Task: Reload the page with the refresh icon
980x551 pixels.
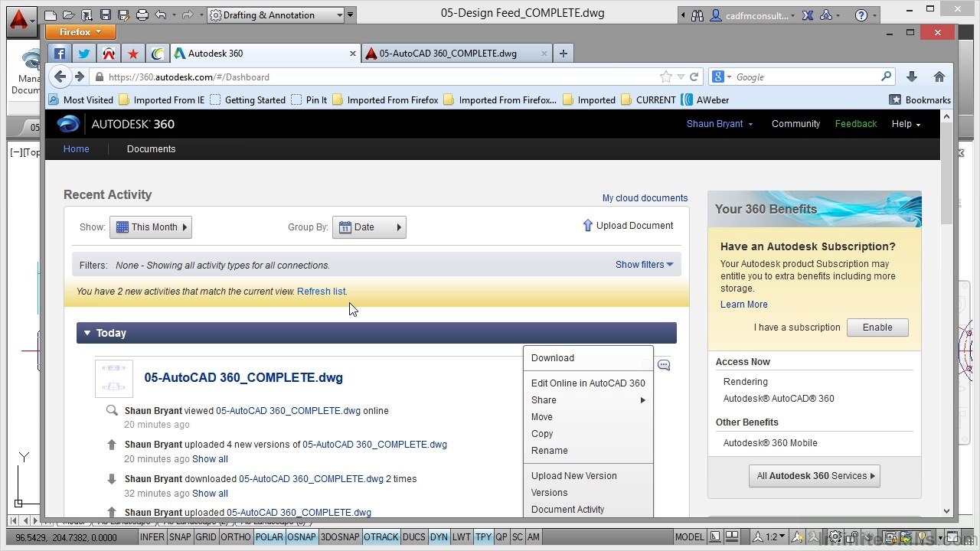Action: [694, 77]
